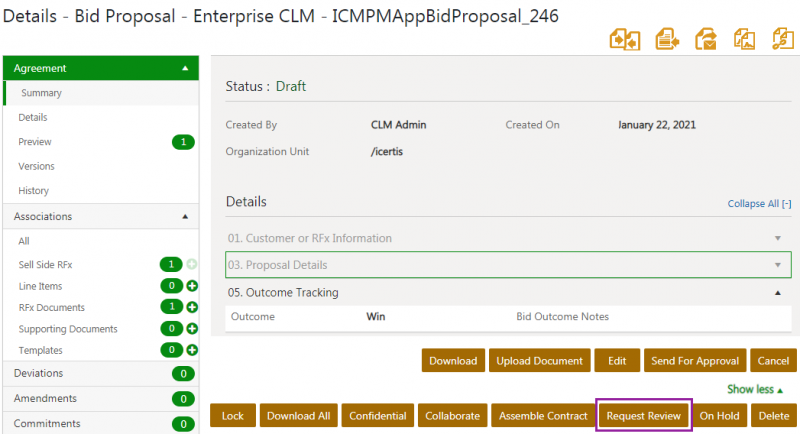Collapse the Agreement sidebar section

184,69
